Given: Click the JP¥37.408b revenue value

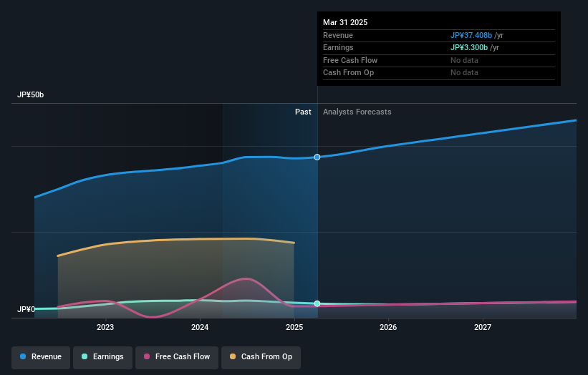Looking at the screenshot, I should pos(471,35).
